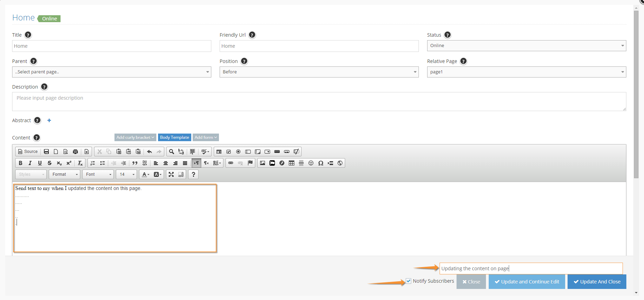Open the Format dropdown in editor toolbar
This screenshot has height=300, width=644.
tap(65, 174)
